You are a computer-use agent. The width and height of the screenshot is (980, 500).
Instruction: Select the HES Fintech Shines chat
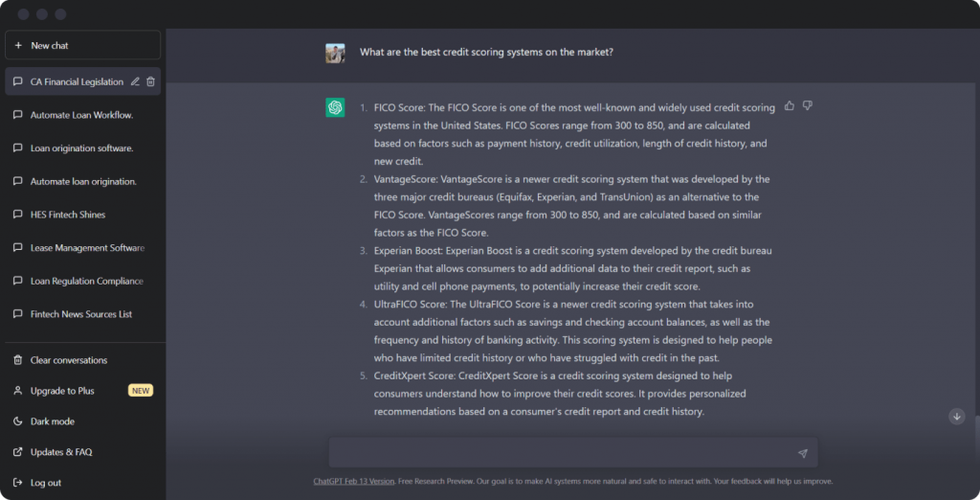(x=82, y=215)
